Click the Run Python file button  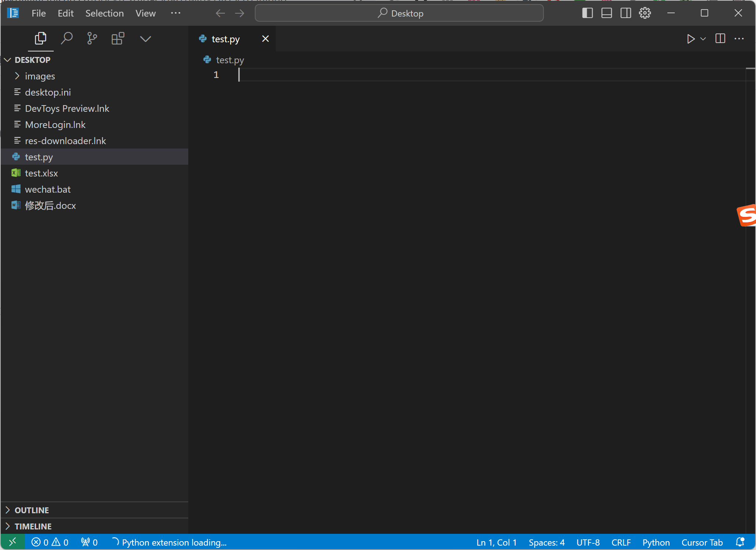691,39
